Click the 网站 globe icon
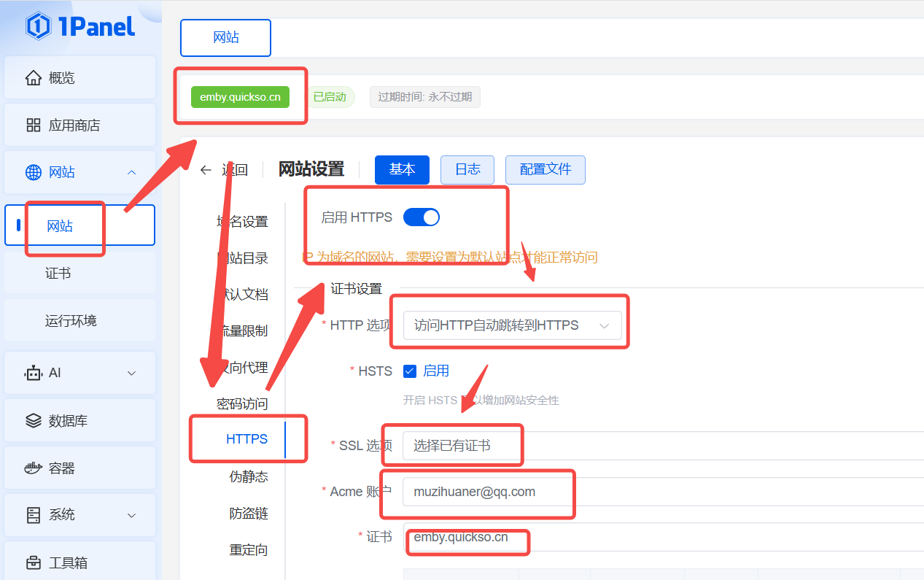This screenshot has height=580, width=924. click(x=34, y=172)
